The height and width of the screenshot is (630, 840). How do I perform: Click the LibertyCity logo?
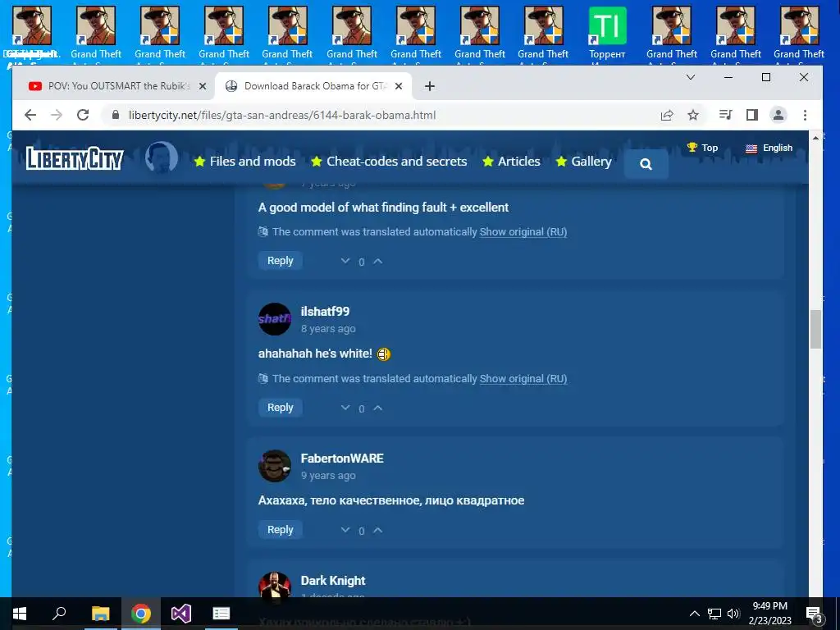[x=75, y=158]
